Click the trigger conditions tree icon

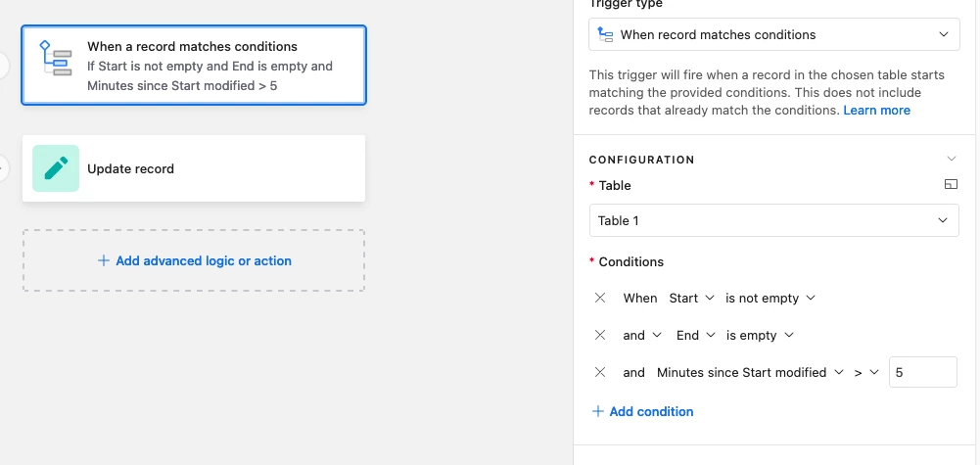(x=56, y=58)
